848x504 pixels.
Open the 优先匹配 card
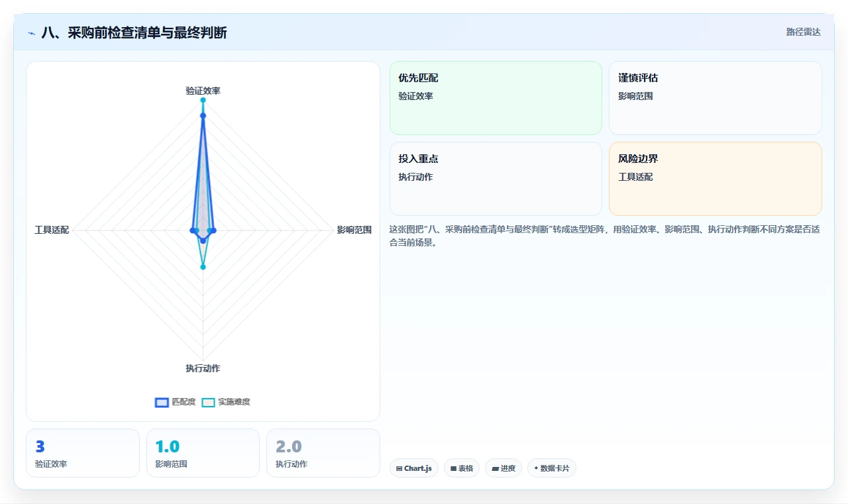coord(496,98)
